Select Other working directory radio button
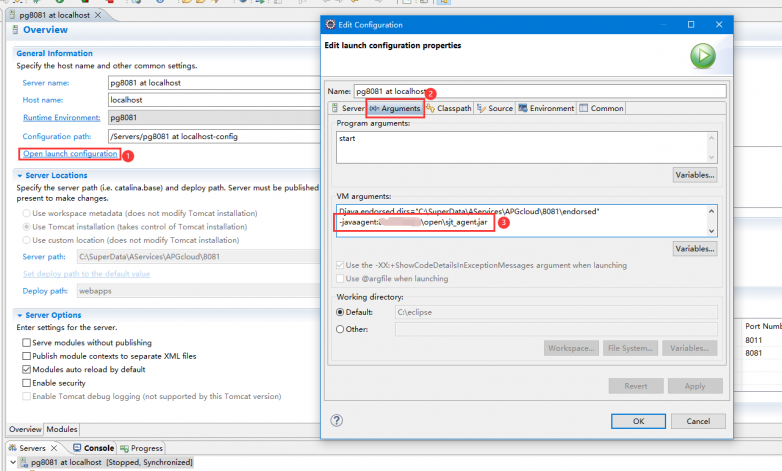The height and width of the screenshot is (471, 782). [341, 328]
